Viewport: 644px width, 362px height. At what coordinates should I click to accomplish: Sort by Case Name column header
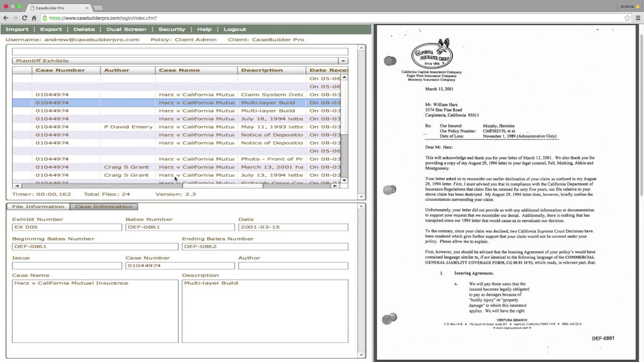[196, 70]
